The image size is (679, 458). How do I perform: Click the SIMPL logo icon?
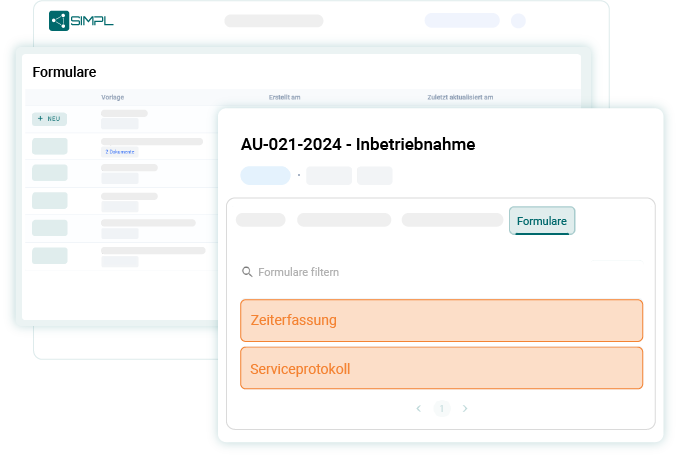pos(59,20)
